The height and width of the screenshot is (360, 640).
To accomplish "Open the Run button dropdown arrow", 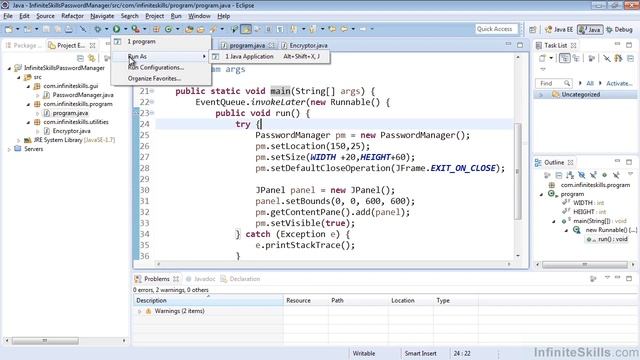I will tap(125, 29).
